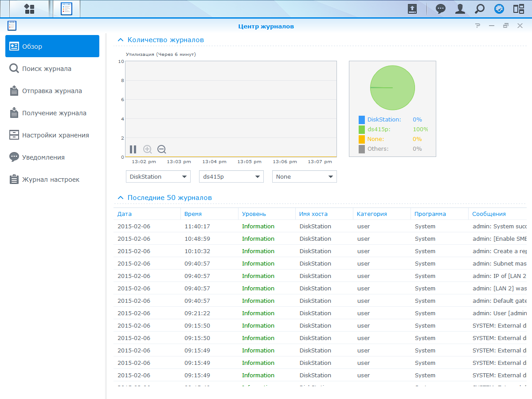Open the DiskStation host dropdown
This screenshot has width=532, height=399.
(x=158, y=176)
